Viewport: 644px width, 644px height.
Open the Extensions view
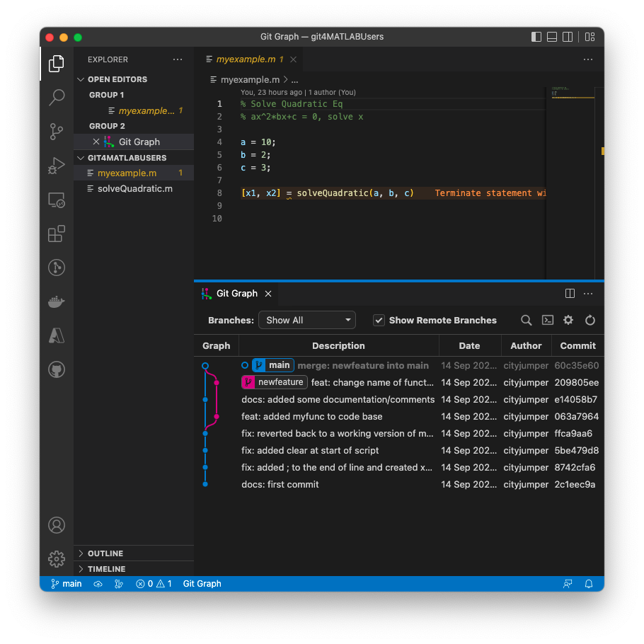pyautogui.click(x=57, y=234)
